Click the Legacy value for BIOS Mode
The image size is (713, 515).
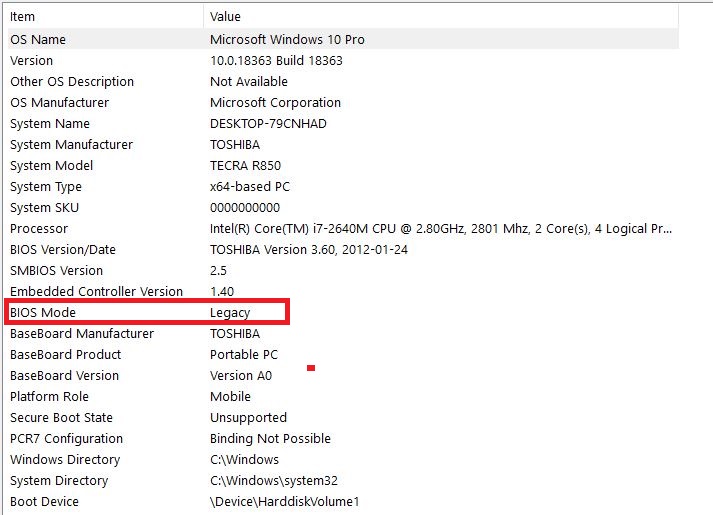point(230,313)
